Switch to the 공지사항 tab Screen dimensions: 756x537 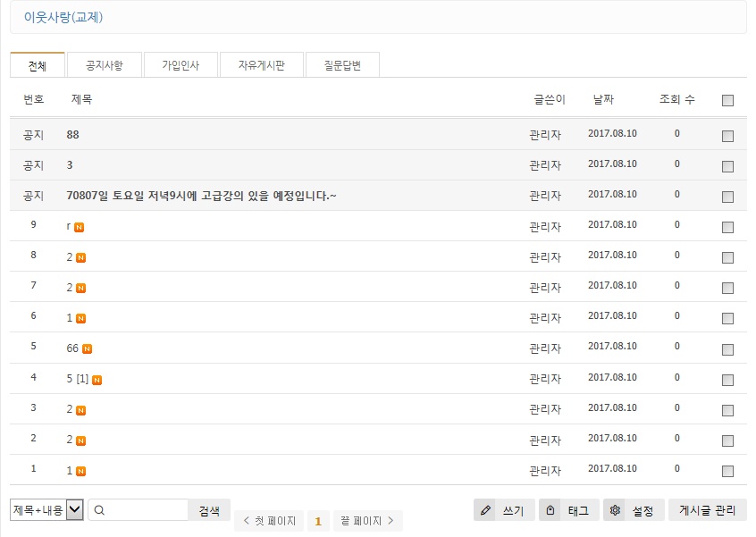[104, 65]
